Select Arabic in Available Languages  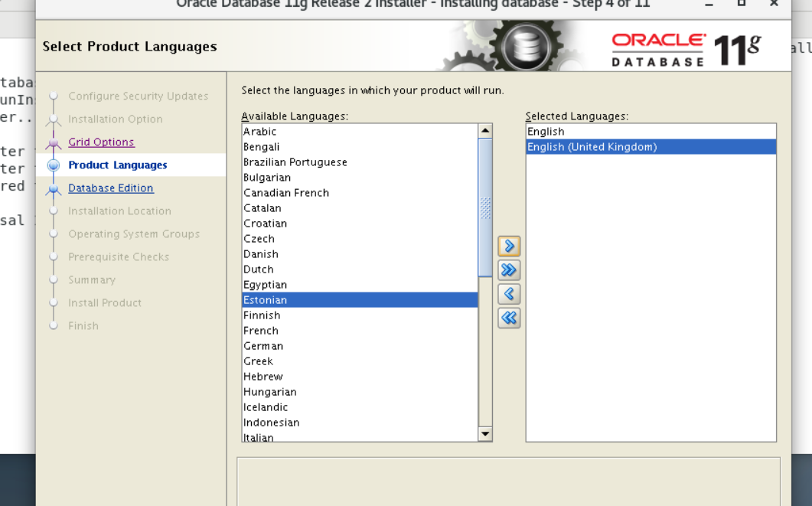tap(360, 132)
